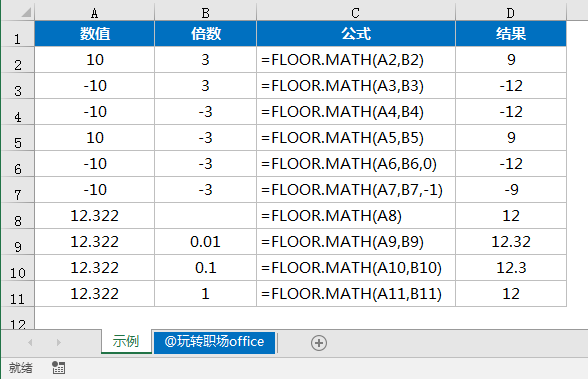The width and height of the screenshot is (588, 379).
Task: Click cell A8 containing 12.322
Action: pos(94,216)
